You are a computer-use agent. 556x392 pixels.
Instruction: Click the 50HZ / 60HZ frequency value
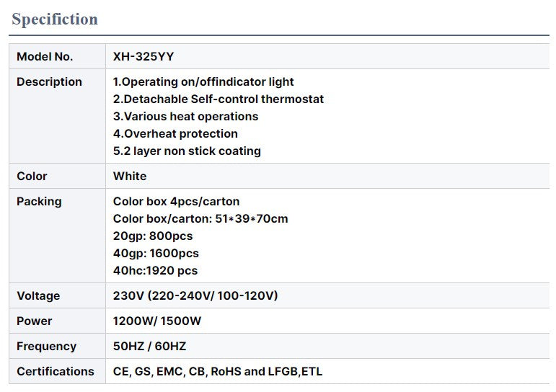[149, 347]
